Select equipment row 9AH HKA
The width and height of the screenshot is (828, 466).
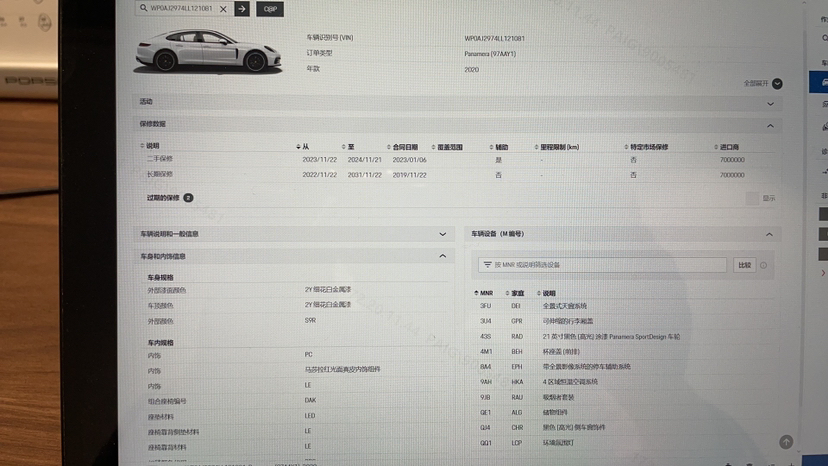coord(623,381)
